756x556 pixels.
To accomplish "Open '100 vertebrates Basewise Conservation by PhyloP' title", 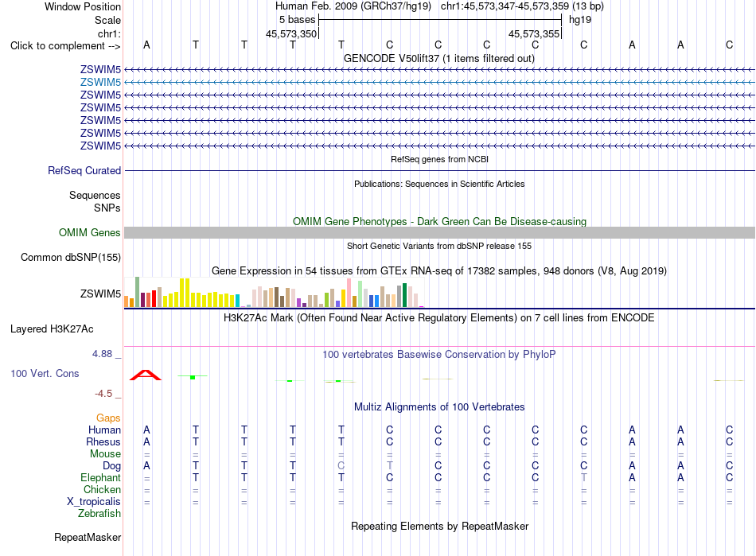I will click(x=439, y=355).
